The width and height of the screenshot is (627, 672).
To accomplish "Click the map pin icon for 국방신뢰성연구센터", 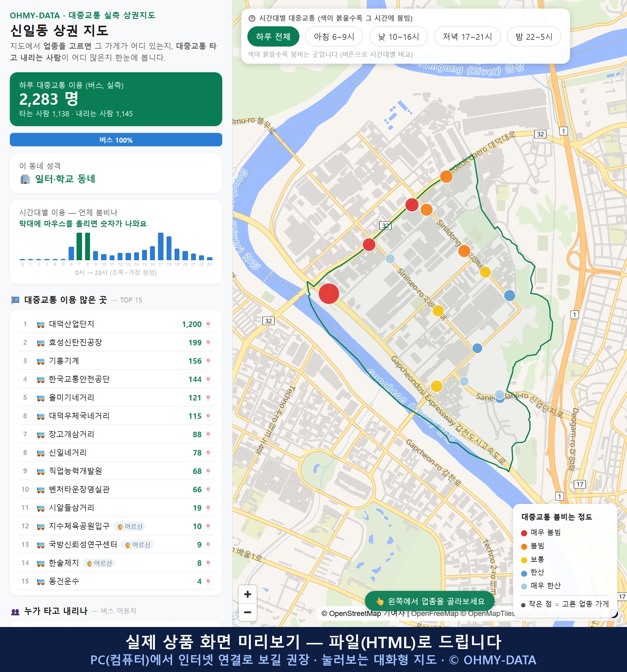I will (x=208, y=545).
